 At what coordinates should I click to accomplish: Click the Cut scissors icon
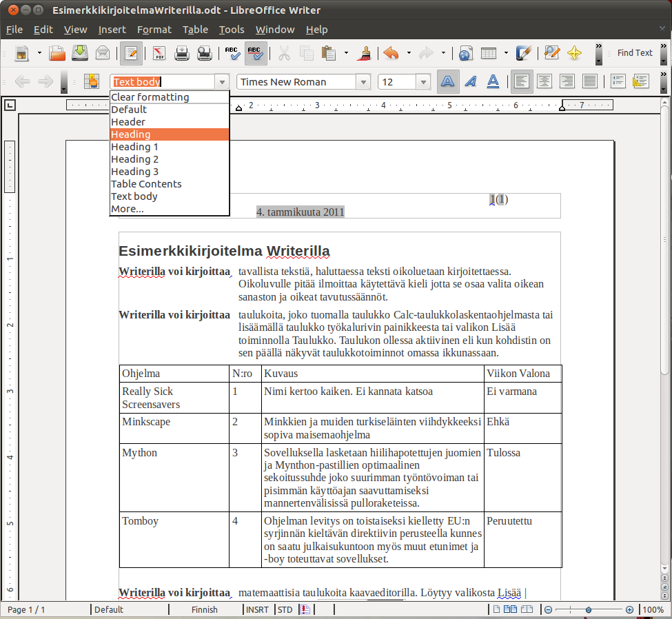point(284,53)
